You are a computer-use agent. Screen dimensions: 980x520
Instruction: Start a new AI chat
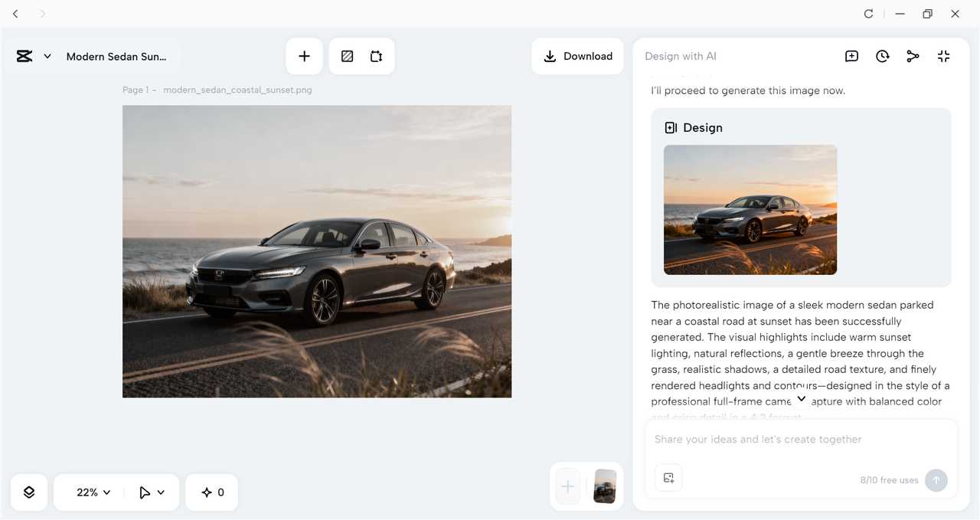(851, 56)
